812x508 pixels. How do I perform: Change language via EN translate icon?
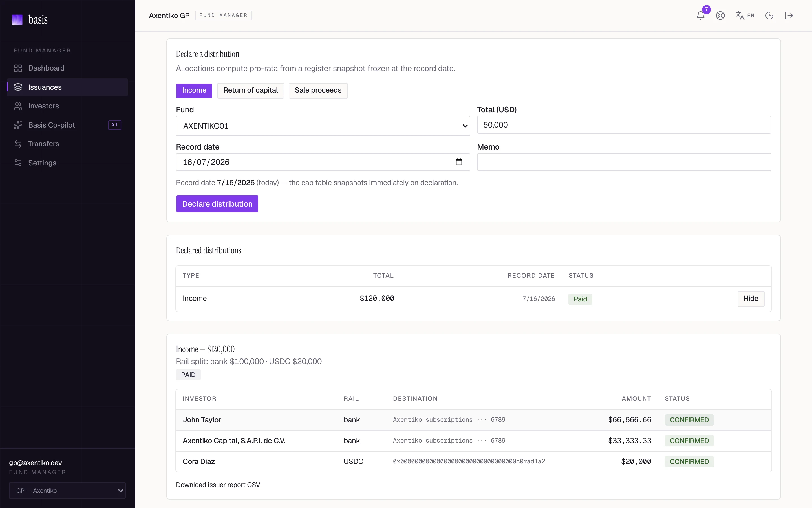[745, 16]
